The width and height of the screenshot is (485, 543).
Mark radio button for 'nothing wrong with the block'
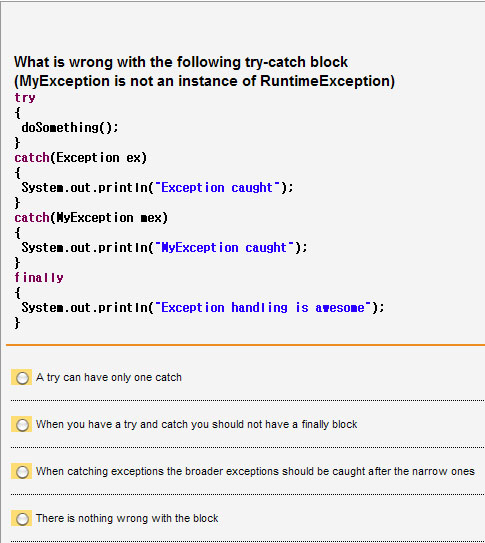click(x=22, y=519)
